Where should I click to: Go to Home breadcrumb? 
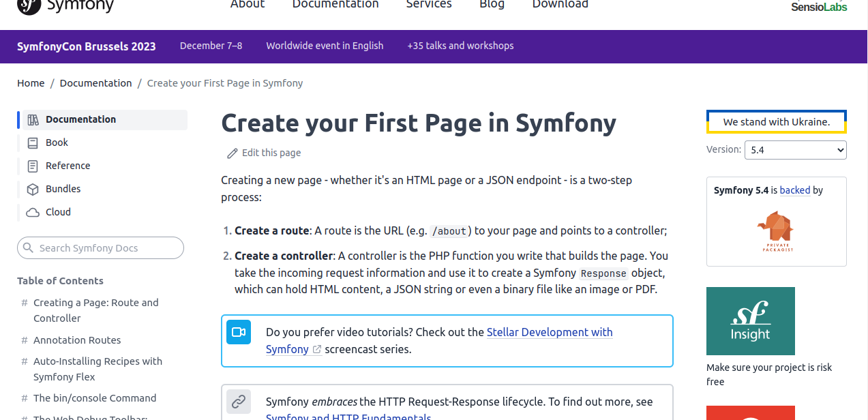tap(31, 83)
